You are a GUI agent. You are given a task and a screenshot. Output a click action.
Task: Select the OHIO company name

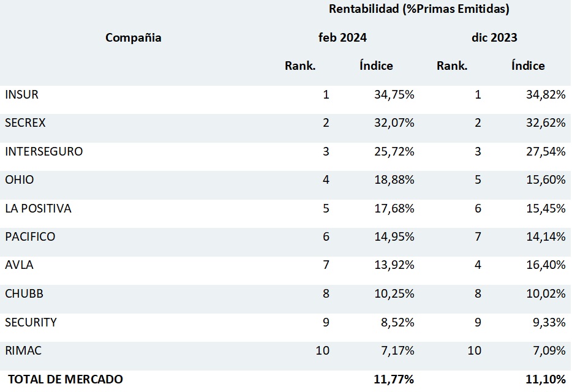point(20,179)
